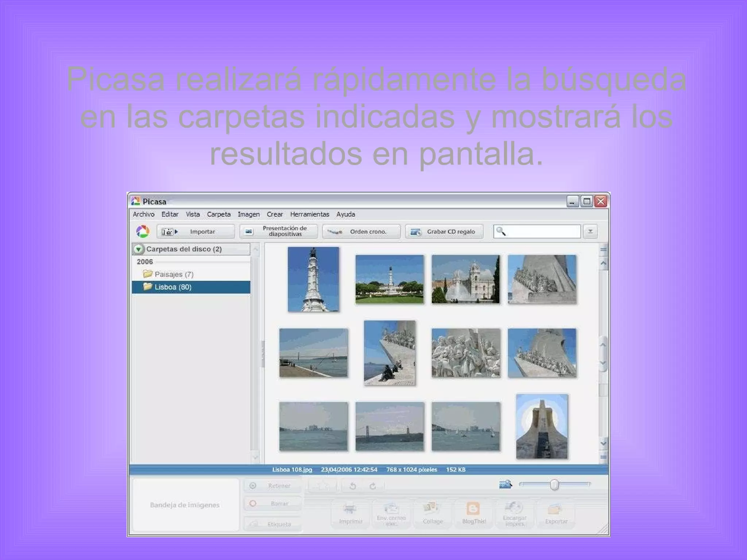This screenshot has height=560, width=747.
Task: Click the Importar camera icon
Action: point(170,232)
